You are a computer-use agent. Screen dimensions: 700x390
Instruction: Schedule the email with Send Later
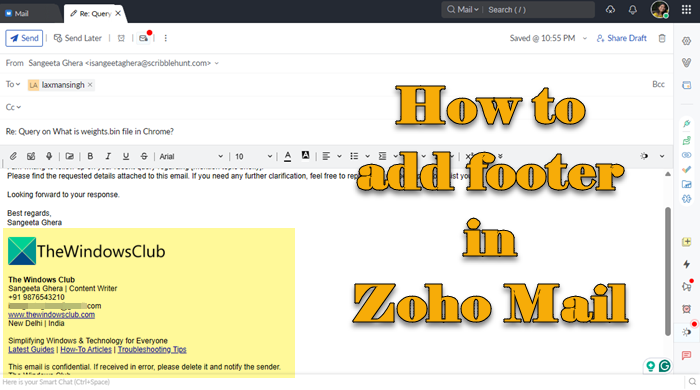click(x=78, y=38)
